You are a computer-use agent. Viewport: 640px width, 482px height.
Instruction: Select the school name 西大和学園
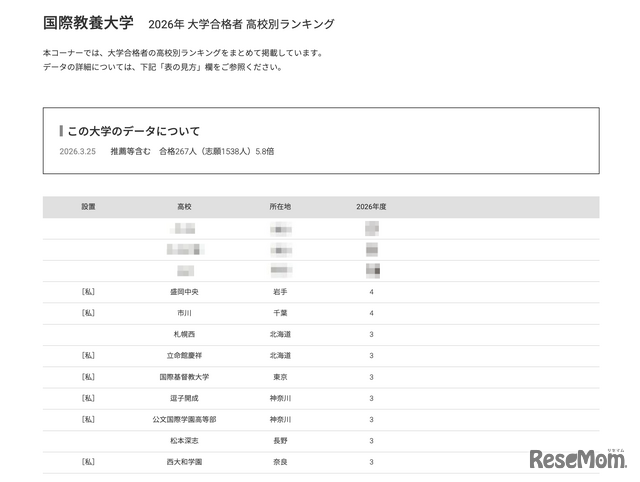[x=184, y=462]
